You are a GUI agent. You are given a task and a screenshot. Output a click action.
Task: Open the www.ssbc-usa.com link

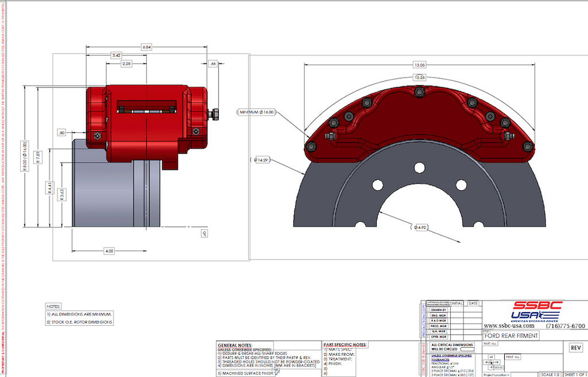[x=509, y=325]
